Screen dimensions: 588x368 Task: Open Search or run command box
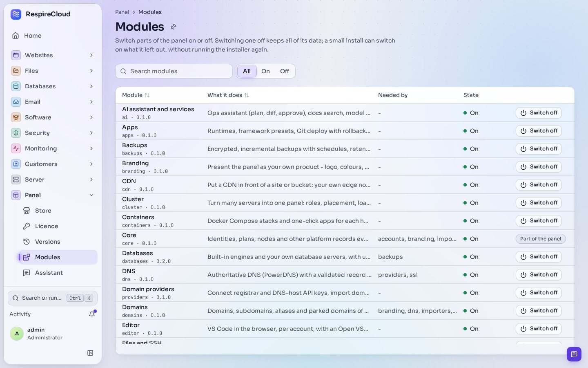tap(53, 298)
